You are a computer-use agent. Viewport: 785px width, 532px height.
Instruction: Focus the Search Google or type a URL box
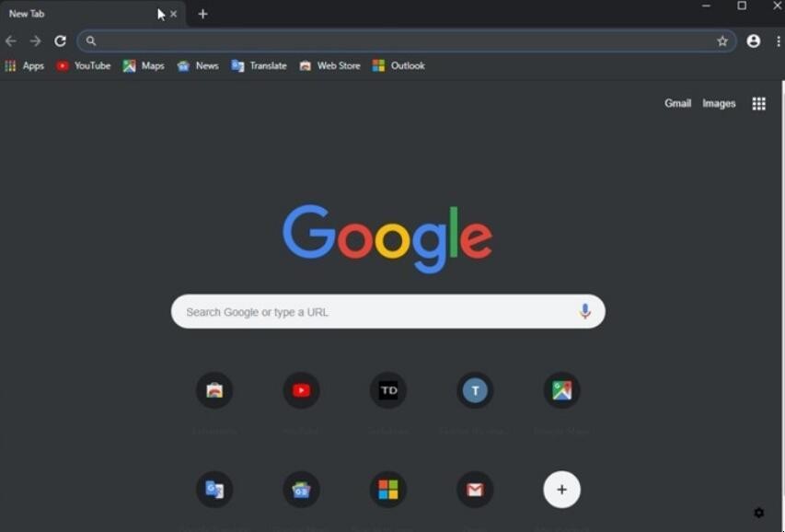click(388, 312)
